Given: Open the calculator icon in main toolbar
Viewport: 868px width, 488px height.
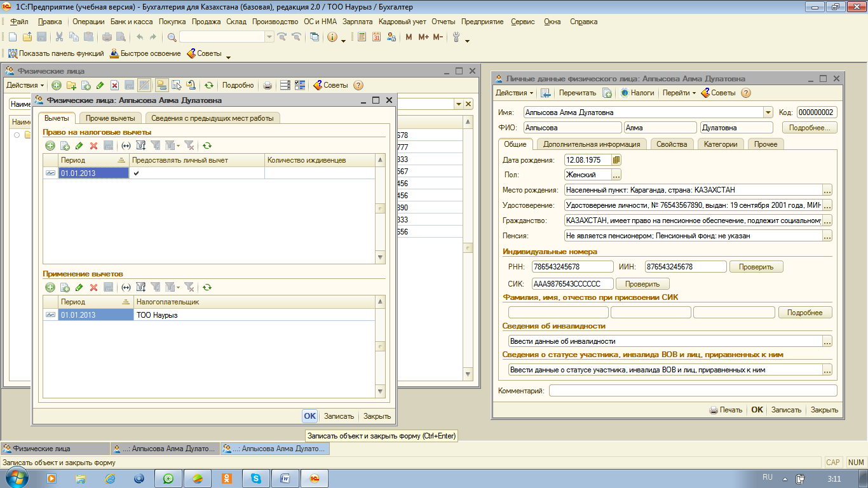Looking at the screenshot, I should tap(362, 37).
